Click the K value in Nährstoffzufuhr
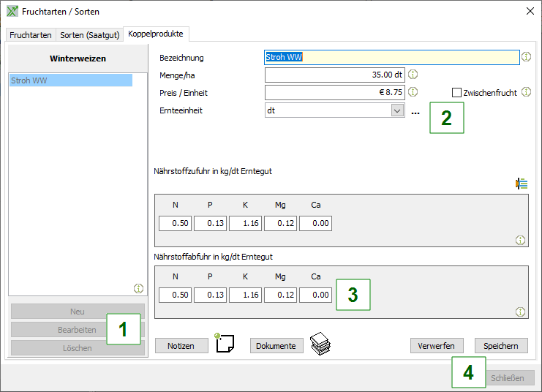The height and width of the screenshot is (392, 542). pos(245,223)
